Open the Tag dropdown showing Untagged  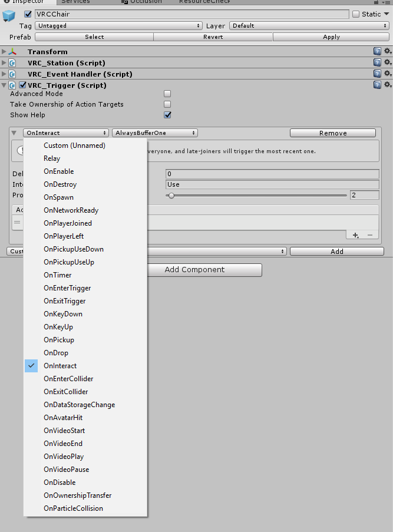point(118,26)
